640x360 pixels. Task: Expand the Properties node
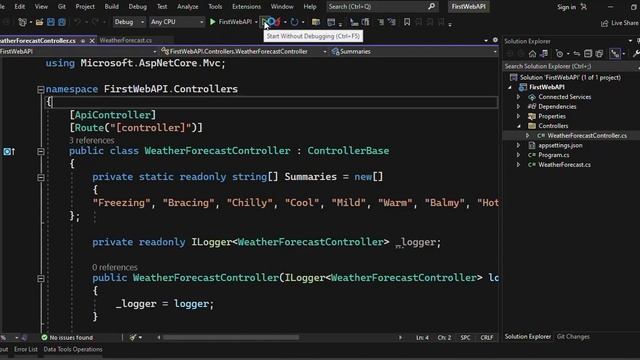pyautogui.click(x=518, y=116)
